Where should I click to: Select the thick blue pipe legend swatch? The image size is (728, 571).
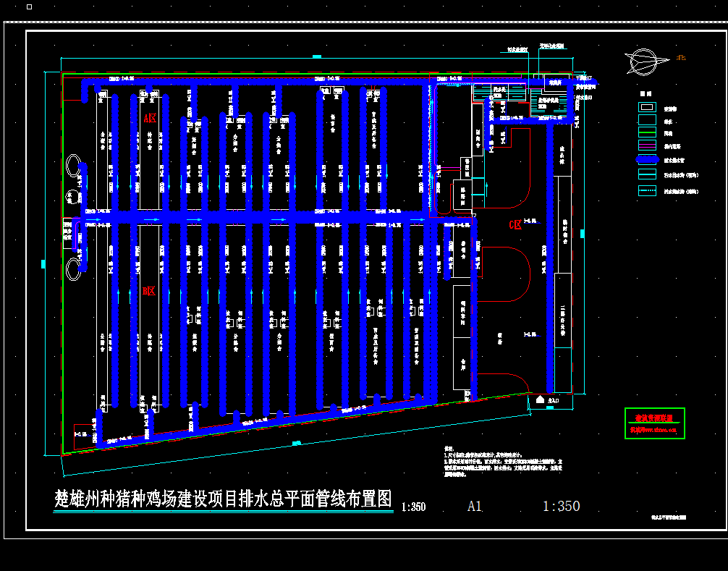pos(647,160)
